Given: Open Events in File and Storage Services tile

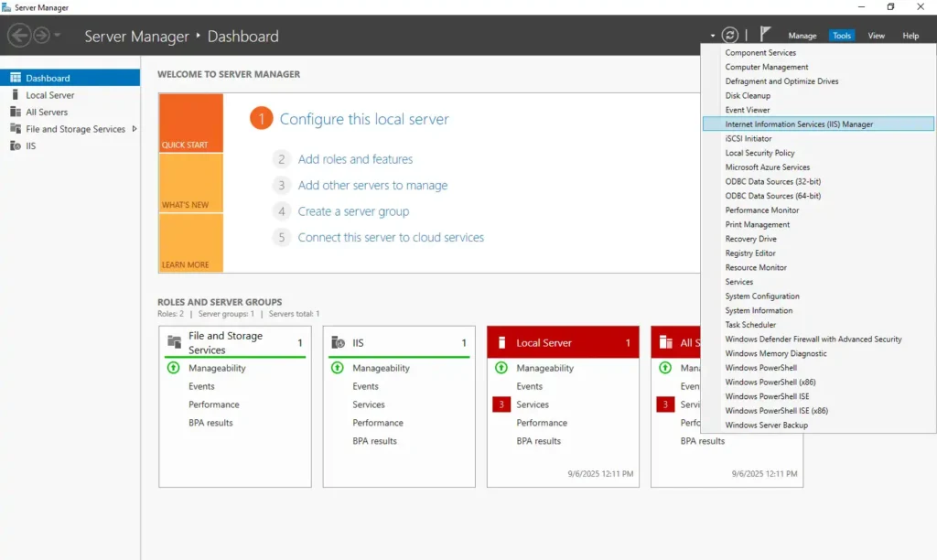Looking at the screenshot, I should click(x=201, y=386).
